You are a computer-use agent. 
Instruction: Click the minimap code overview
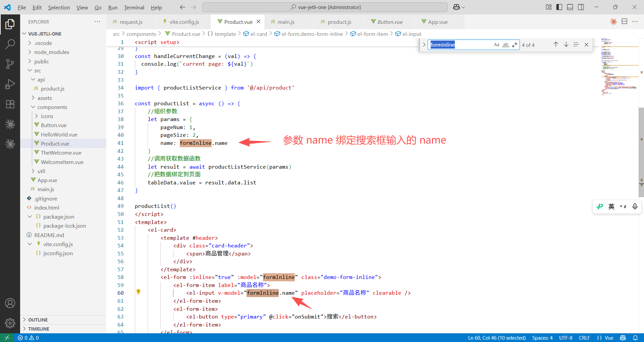619,67
